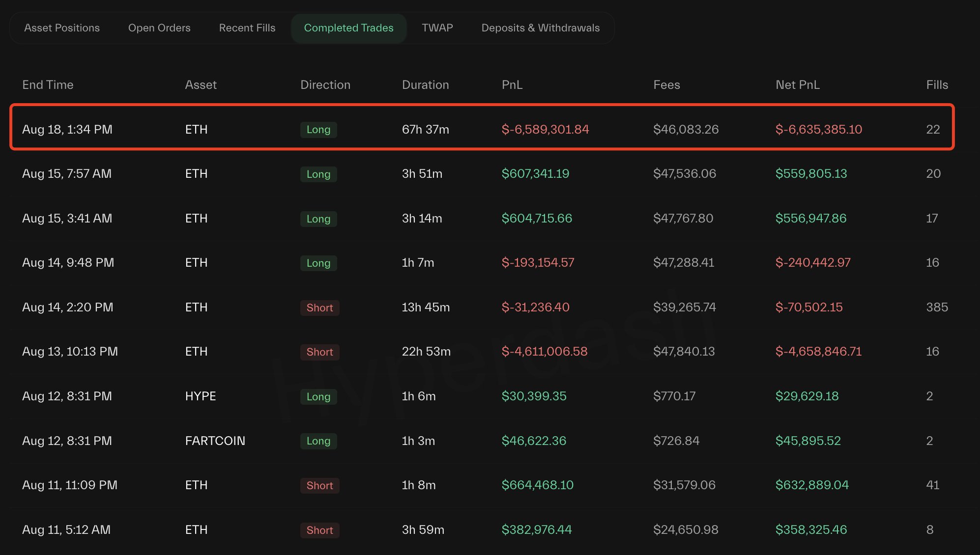980x555 pixels.
Task: Click the $664,468.10 PnL value
Action: tap(537, 485)
